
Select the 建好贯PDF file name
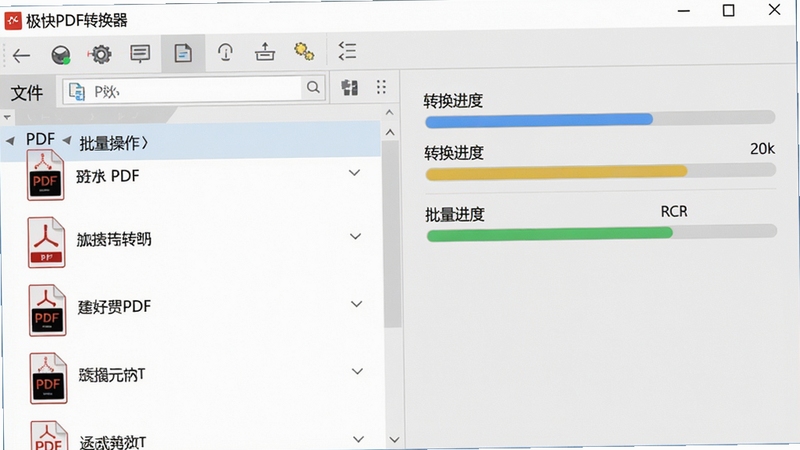(114, 307)
